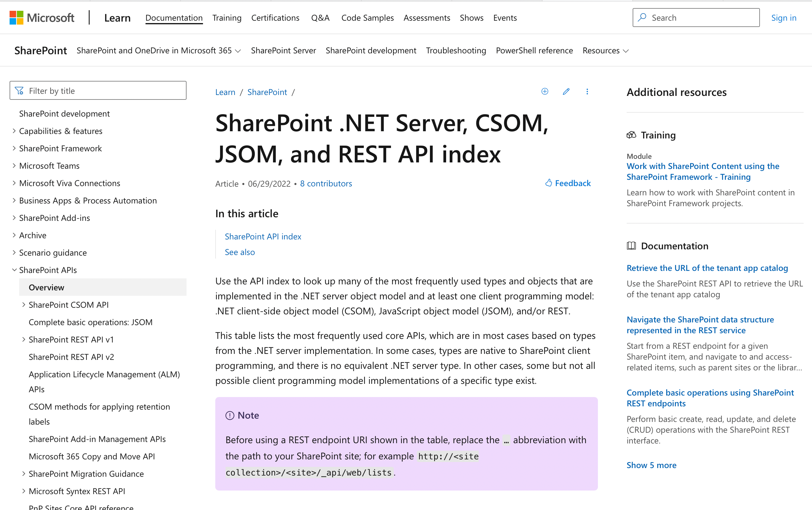Expand Microsoft Teams tree node
Screen dimensions: 812x510
14,166
